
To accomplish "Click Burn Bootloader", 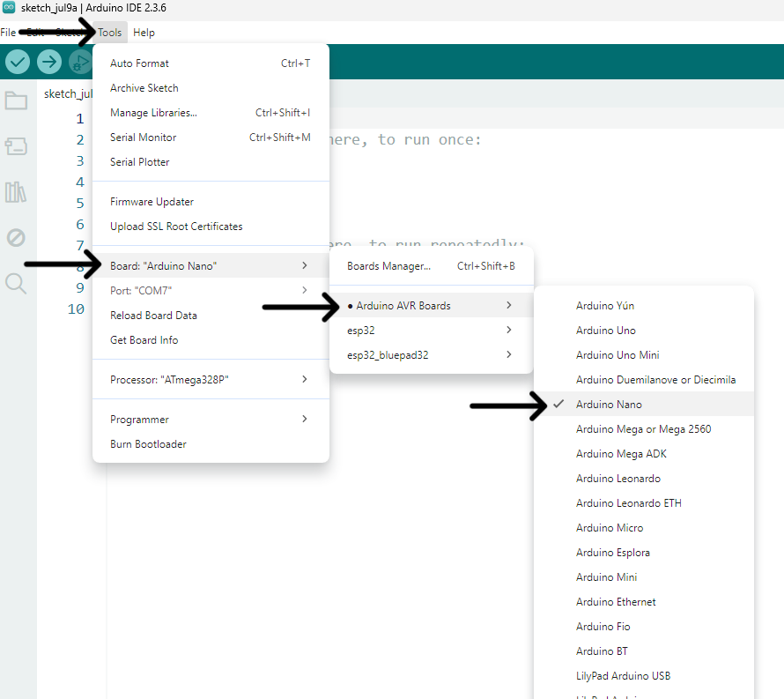I will click(x=211, y=444).
